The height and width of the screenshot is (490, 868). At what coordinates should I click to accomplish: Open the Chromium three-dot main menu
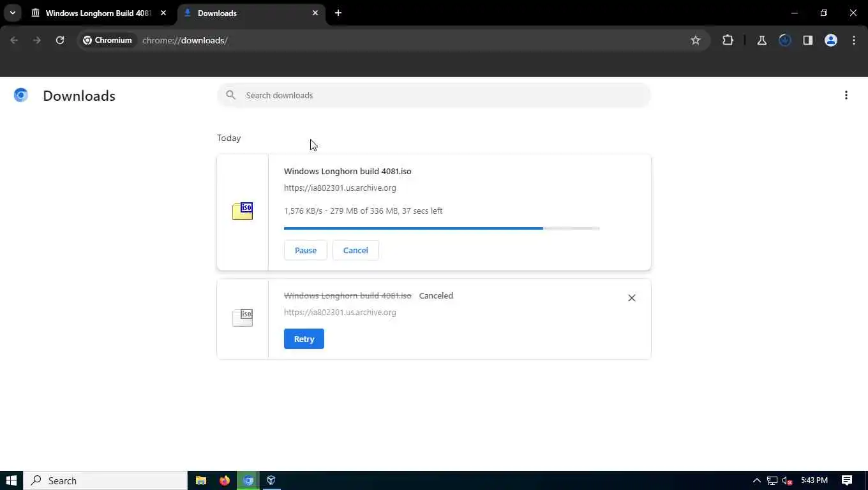(854, 40)
